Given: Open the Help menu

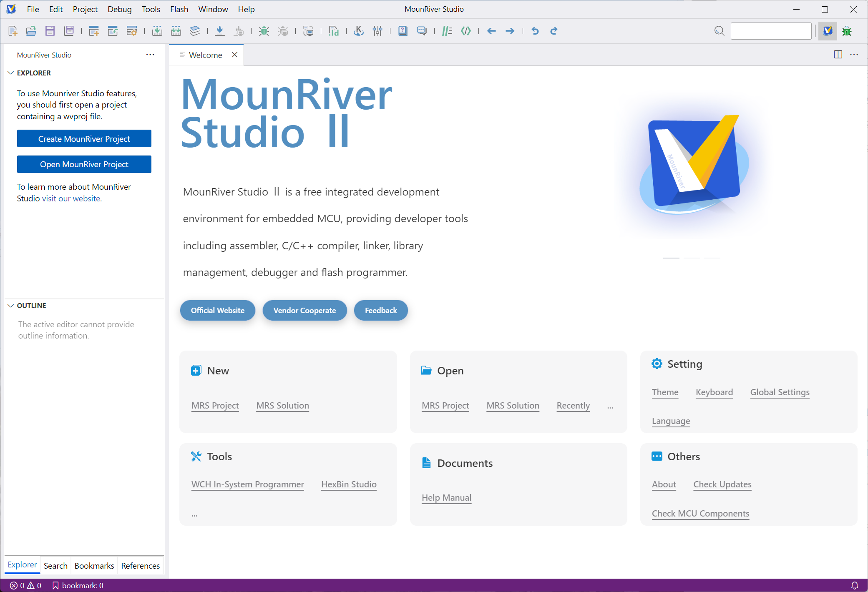Looking at the screenshot, I should coord(247,9).
